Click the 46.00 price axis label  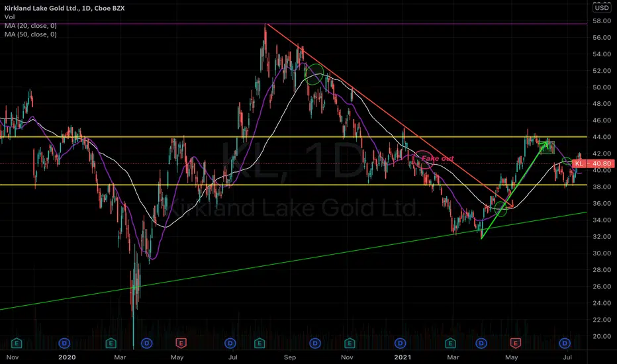pyautogui.click(x=602, y=120)
